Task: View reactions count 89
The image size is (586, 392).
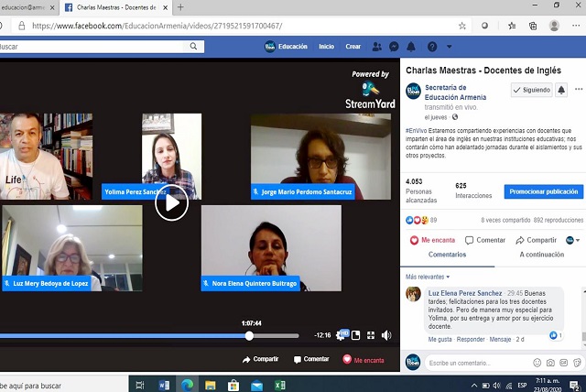Action: 433,220
